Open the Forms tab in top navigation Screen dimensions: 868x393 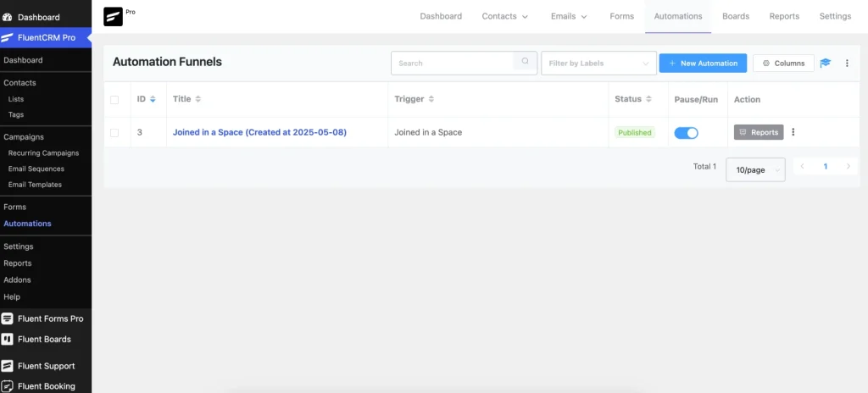621,17
